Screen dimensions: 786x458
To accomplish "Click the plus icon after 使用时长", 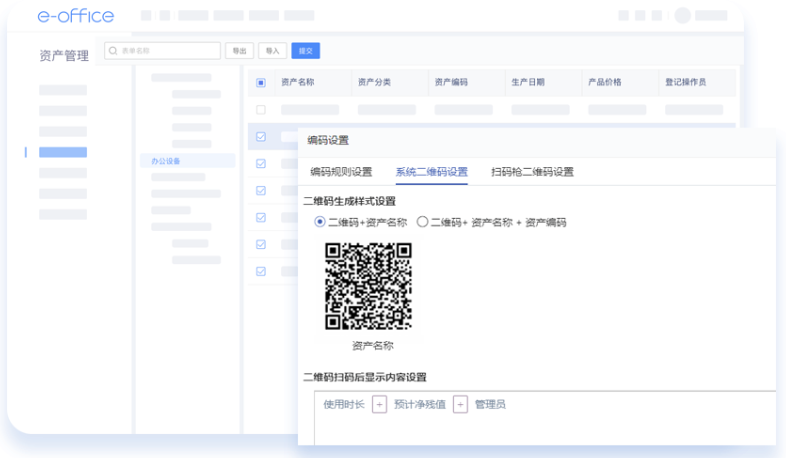I will (379, 404).
